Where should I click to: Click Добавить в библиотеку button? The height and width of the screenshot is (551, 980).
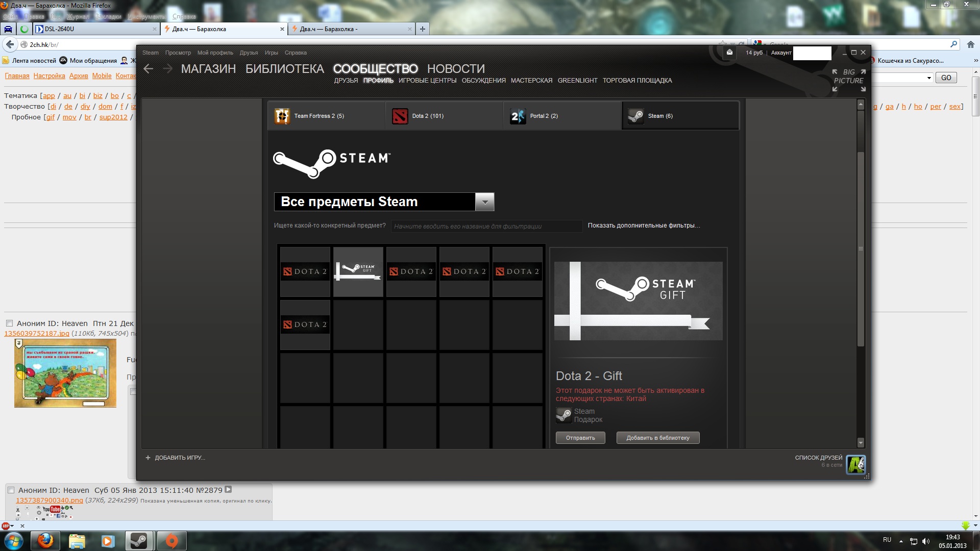657,438
